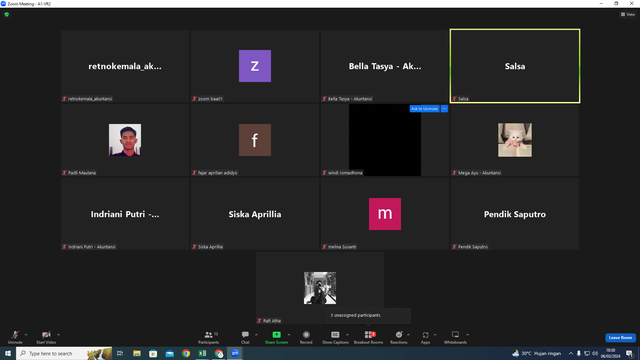The width and height of the screenshot is (640, 360).
Task: Expand audio options arrow next to Unmute
Action: (x=26, y=335)
